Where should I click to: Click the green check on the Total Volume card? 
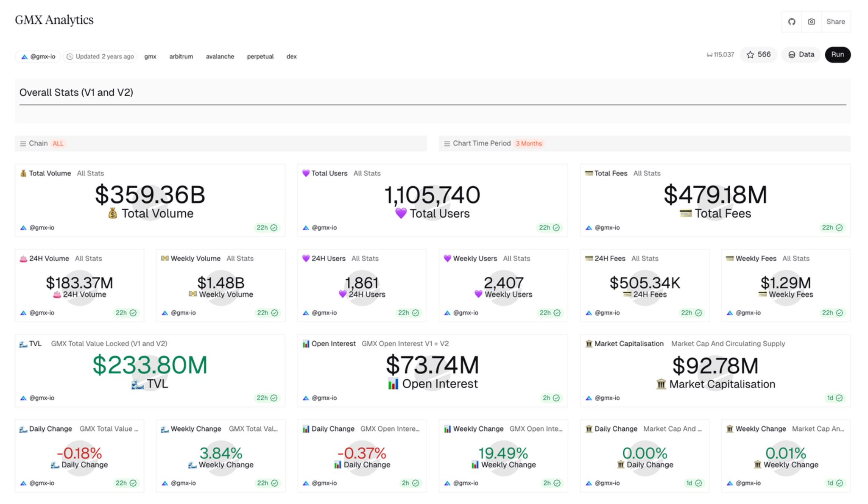[274, 228]
